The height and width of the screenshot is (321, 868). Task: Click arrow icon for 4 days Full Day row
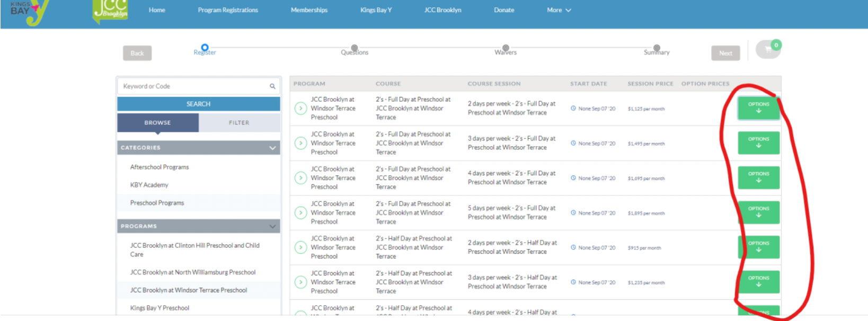[301, 178]
